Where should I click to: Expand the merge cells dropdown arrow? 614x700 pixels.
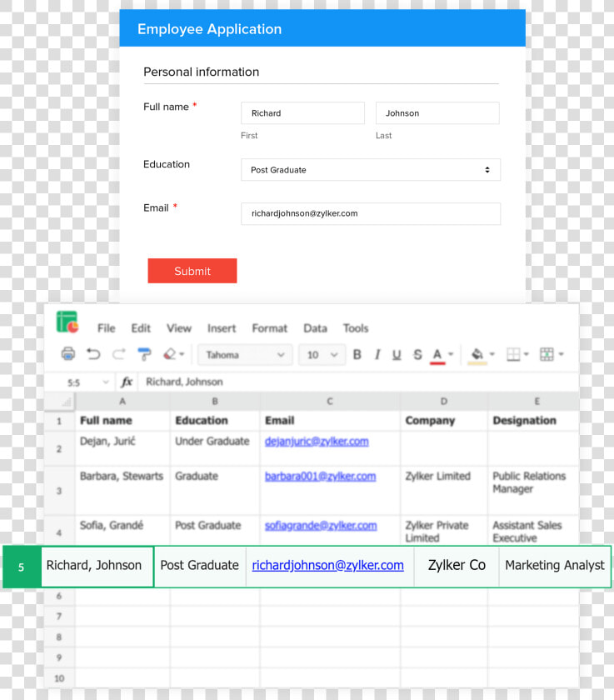pyautogui.click(x=561, y=354)
